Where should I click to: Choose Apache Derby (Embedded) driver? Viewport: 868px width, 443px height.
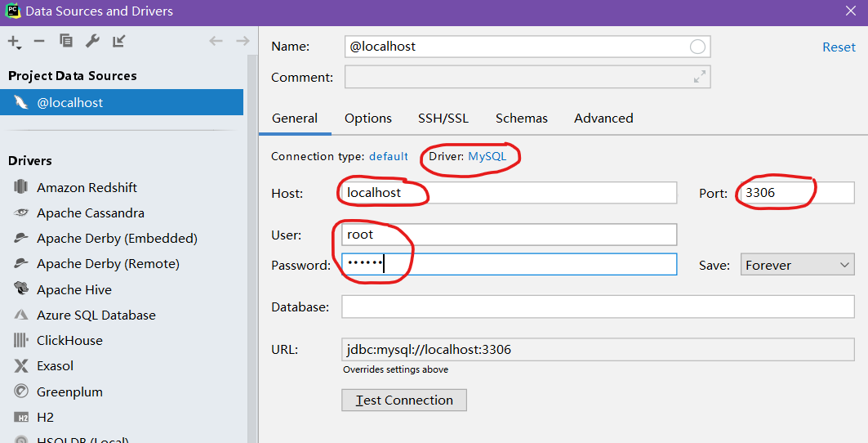point(117,239)
